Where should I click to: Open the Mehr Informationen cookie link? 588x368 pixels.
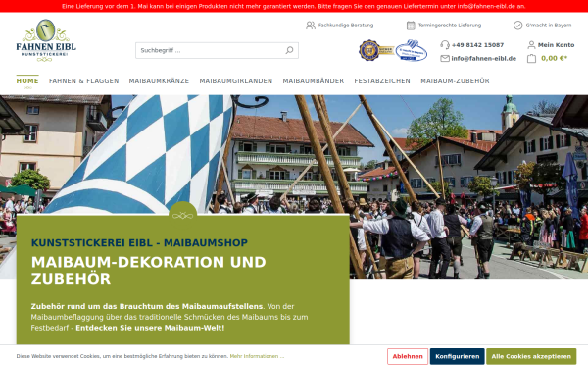point(257,356)
